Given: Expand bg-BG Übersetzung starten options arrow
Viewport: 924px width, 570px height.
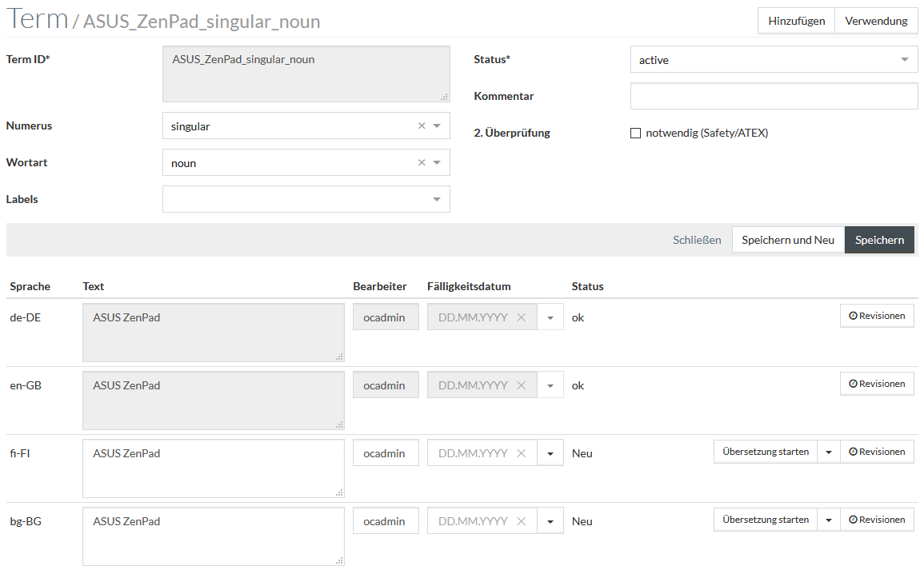Looking at the screenshot, I should tap(829, 520).
